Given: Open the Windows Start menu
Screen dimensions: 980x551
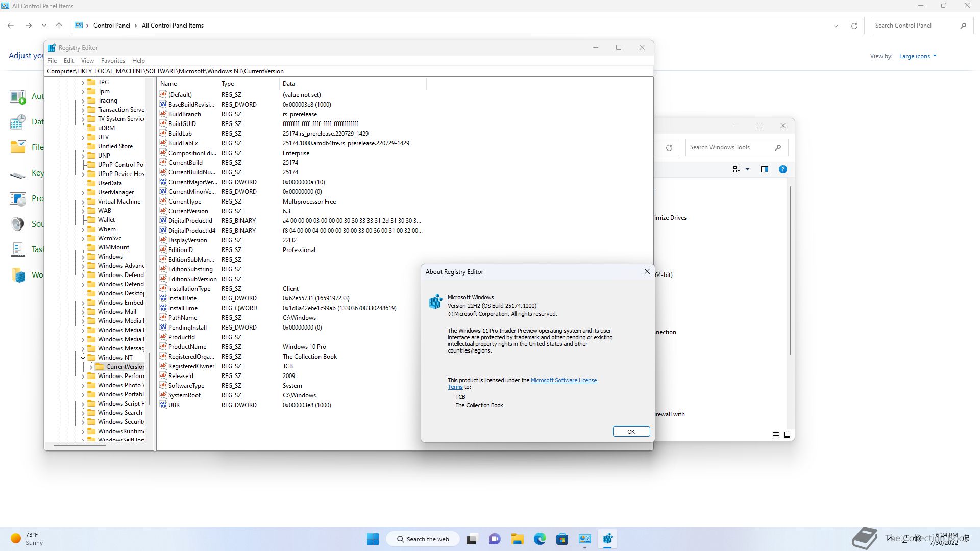Looking at the screenshot, I should click(373, 539).
